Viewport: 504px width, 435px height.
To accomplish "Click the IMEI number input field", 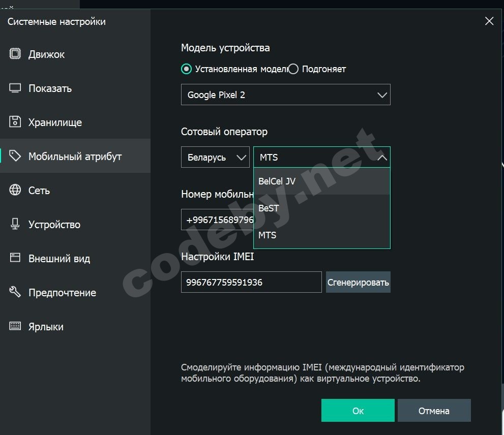I will click(x=251, y=282).
